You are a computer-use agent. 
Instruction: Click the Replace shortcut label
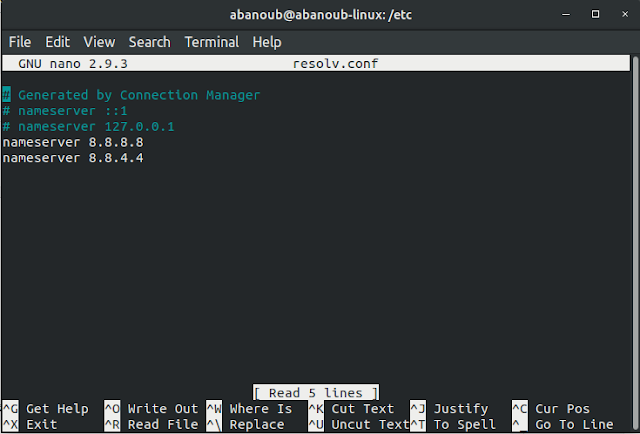point(256,425)
